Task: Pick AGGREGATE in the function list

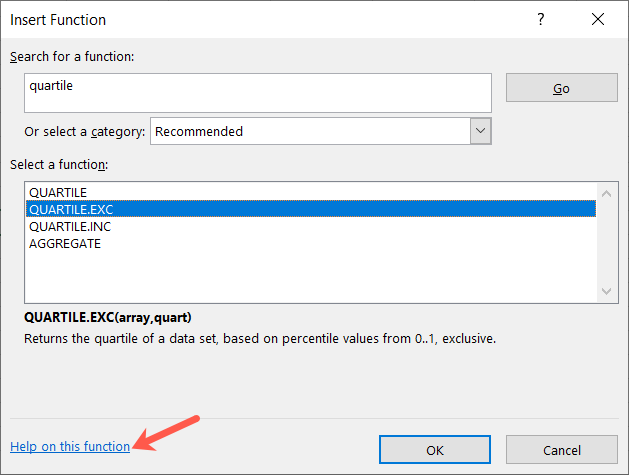Action: (x=65, y=243)
